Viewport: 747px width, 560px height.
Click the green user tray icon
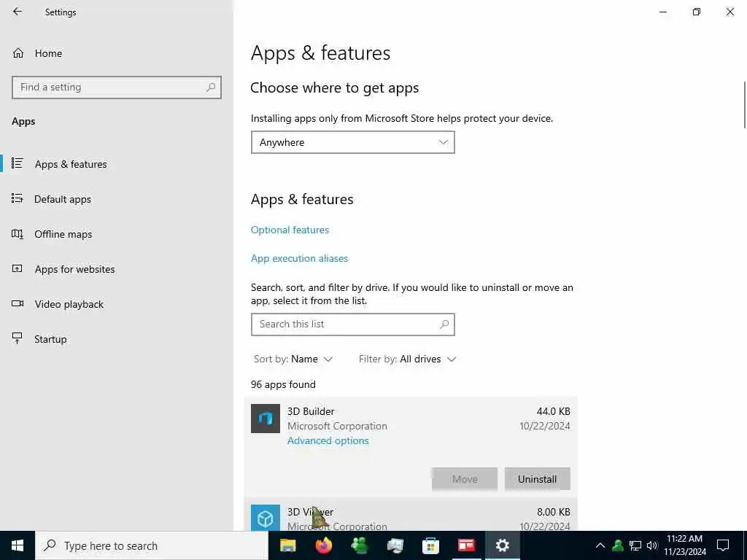[x=618, y=545]
